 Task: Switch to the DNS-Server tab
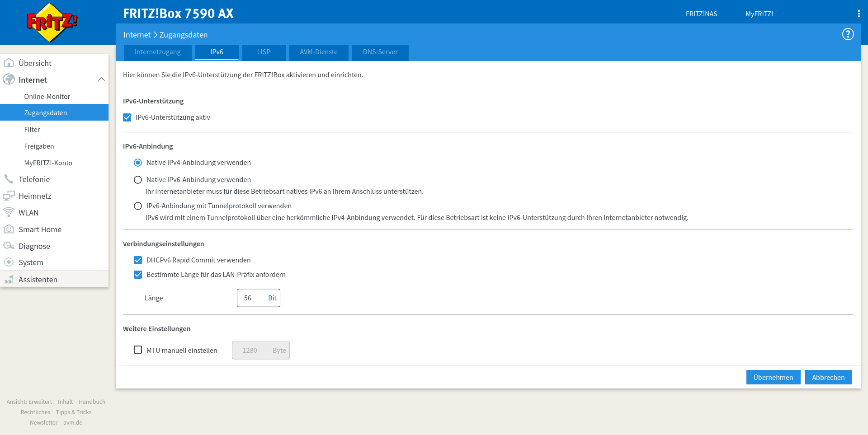380,52
